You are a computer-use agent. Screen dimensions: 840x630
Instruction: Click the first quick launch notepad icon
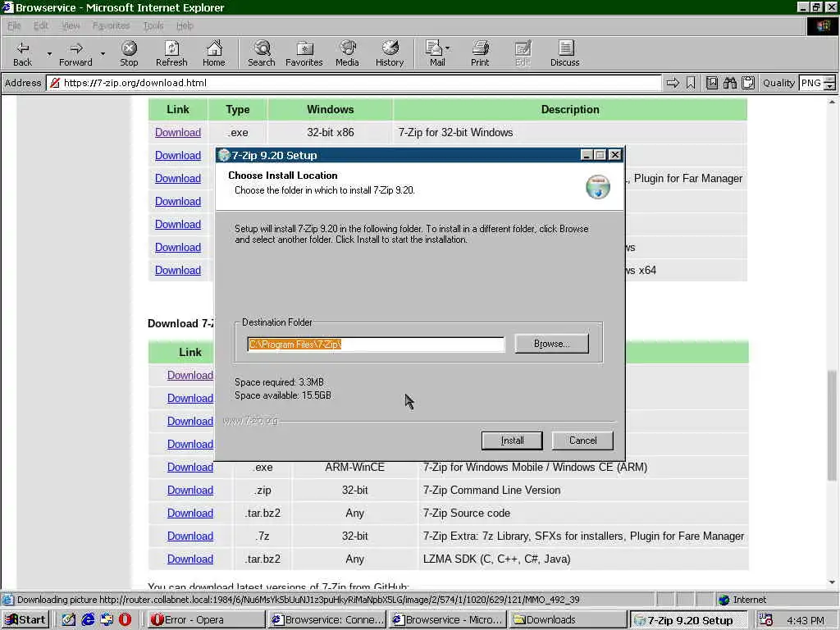(69, 620)
